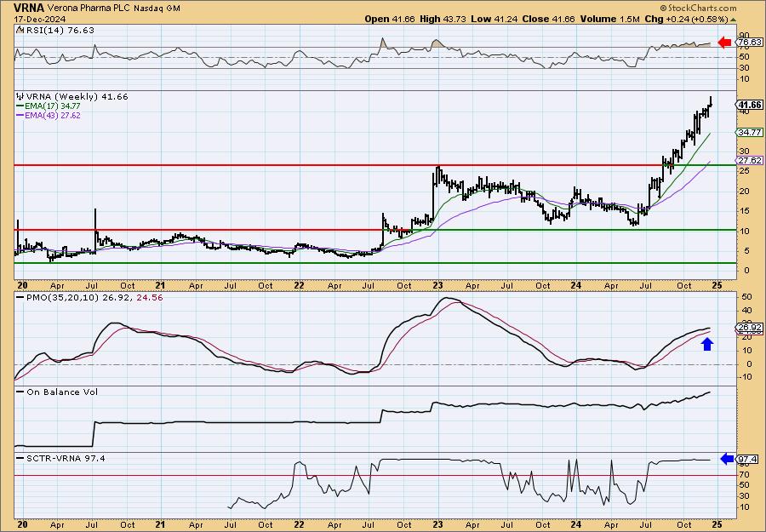Viewport: 766px width, 532px height.
Task: Click the EMA(17) 34.77 legend entry
Action: 53,106
